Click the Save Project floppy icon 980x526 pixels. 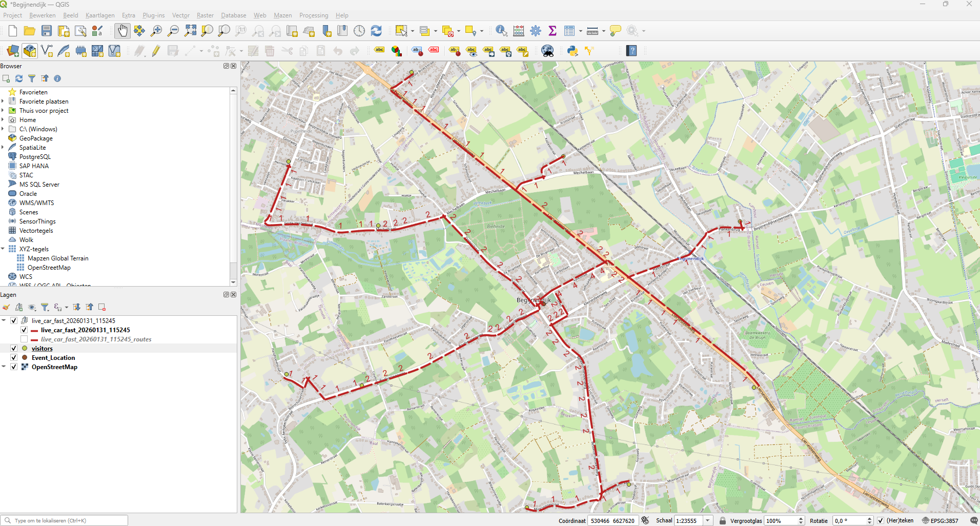point(47,31)
